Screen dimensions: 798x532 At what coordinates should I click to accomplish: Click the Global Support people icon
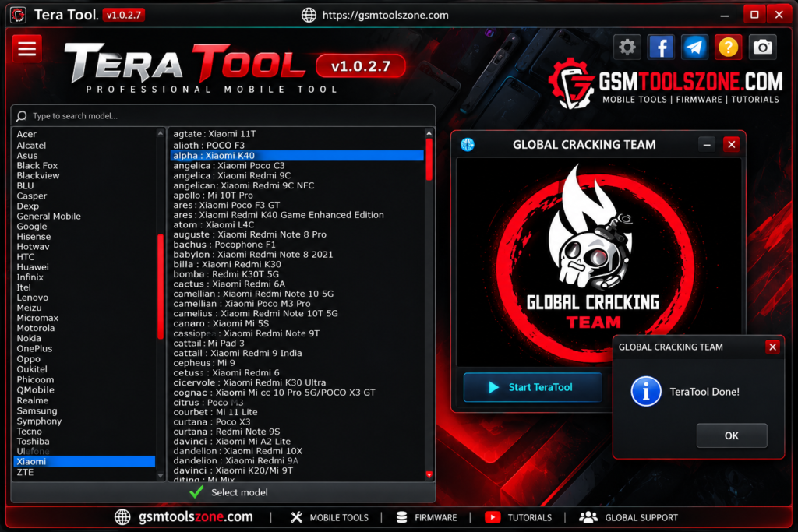[x=588, y=517]
